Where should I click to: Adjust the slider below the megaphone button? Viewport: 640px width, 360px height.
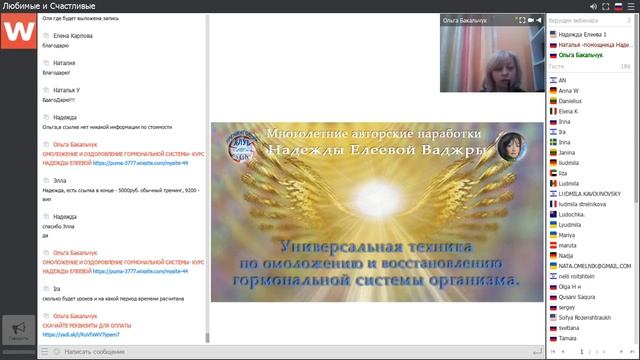[x=18, y=351]
